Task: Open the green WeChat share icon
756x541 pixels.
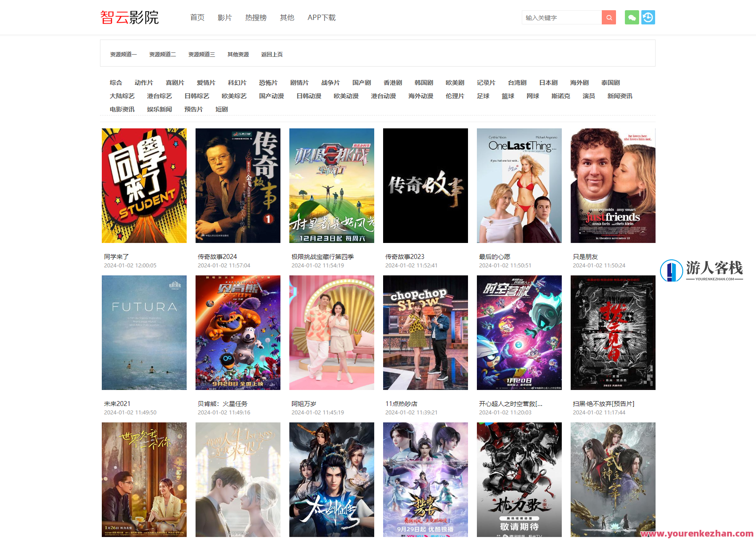Action: tap(632, 17)
